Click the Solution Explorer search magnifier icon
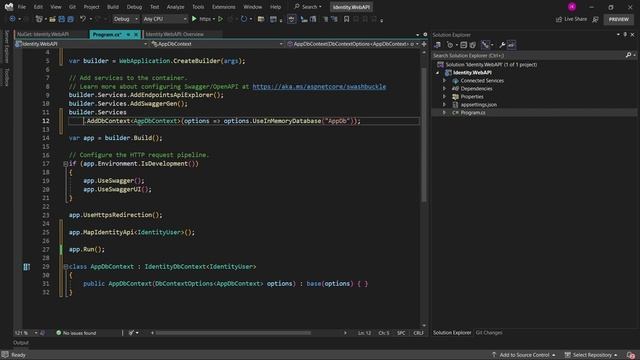640x360 pixels. point(629,55)
